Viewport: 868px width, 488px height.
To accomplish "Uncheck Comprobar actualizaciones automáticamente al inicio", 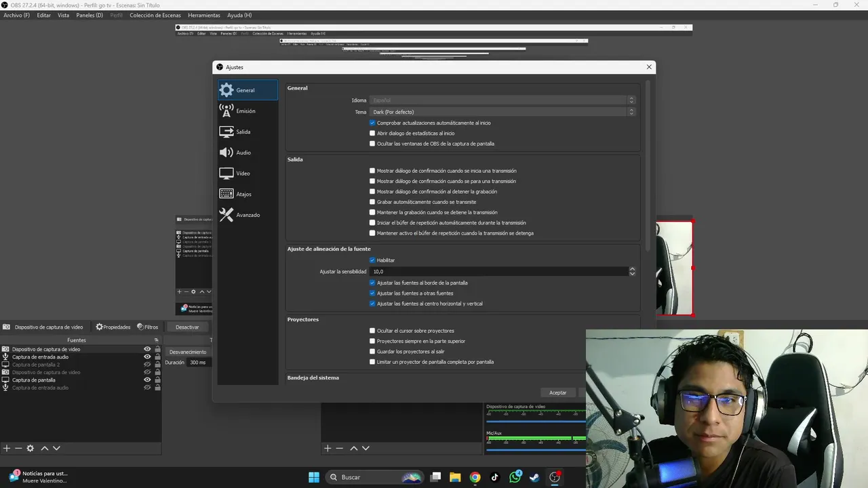I will pos(372,123).
